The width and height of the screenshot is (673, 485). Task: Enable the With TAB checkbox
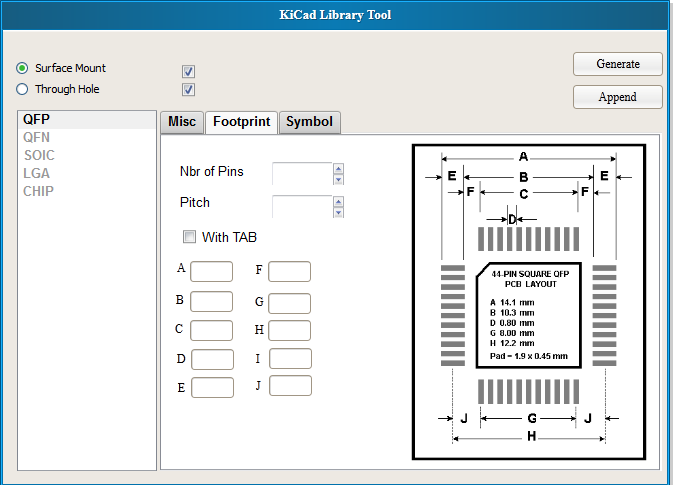pos(189,237)
